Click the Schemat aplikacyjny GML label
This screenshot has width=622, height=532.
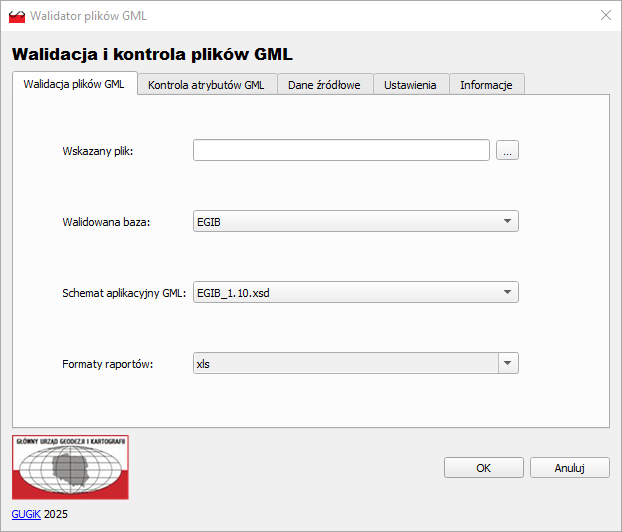point(124,293)
